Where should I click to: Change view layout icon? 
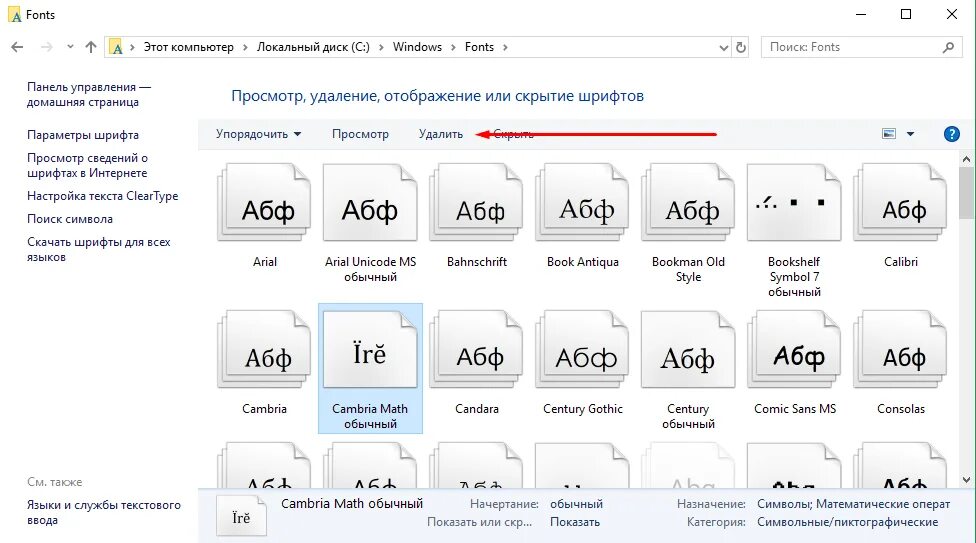coord(889,134)
